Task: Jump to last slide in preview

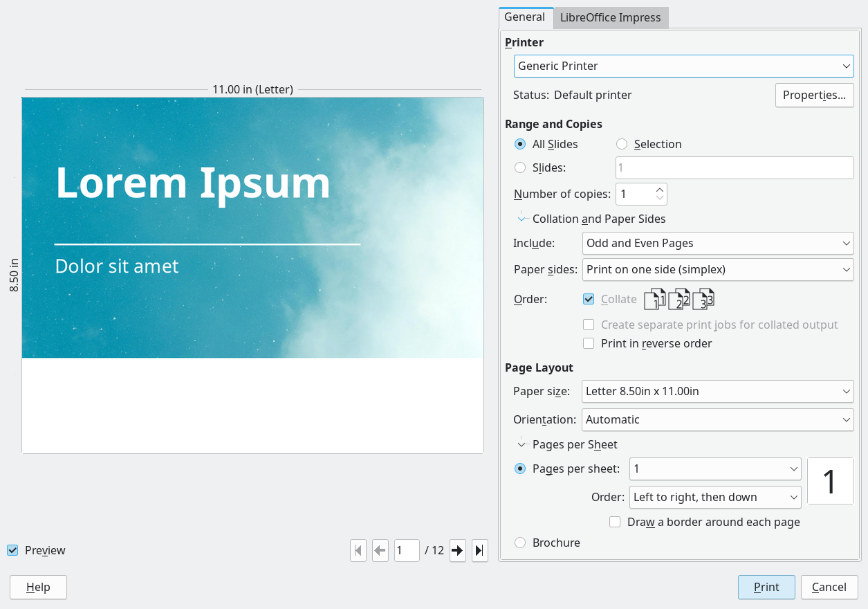Action: [x=479, y=550]
